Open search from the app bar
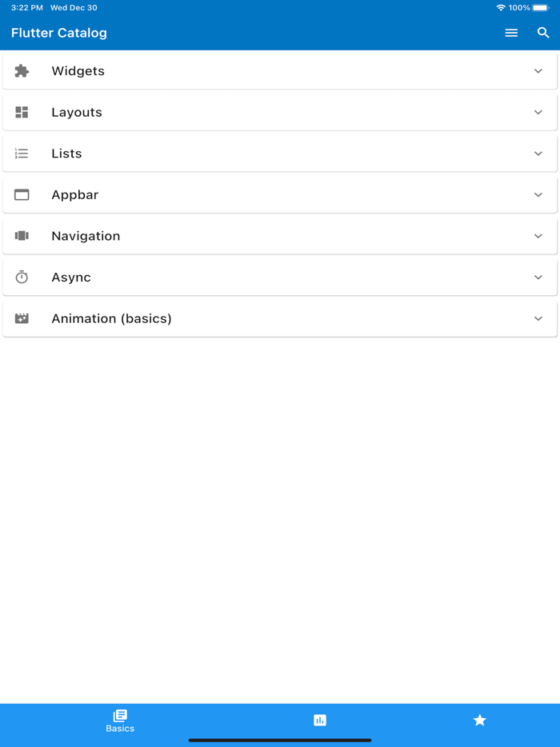The width and height of the screenshot is (560, 747). pos(543,33)
